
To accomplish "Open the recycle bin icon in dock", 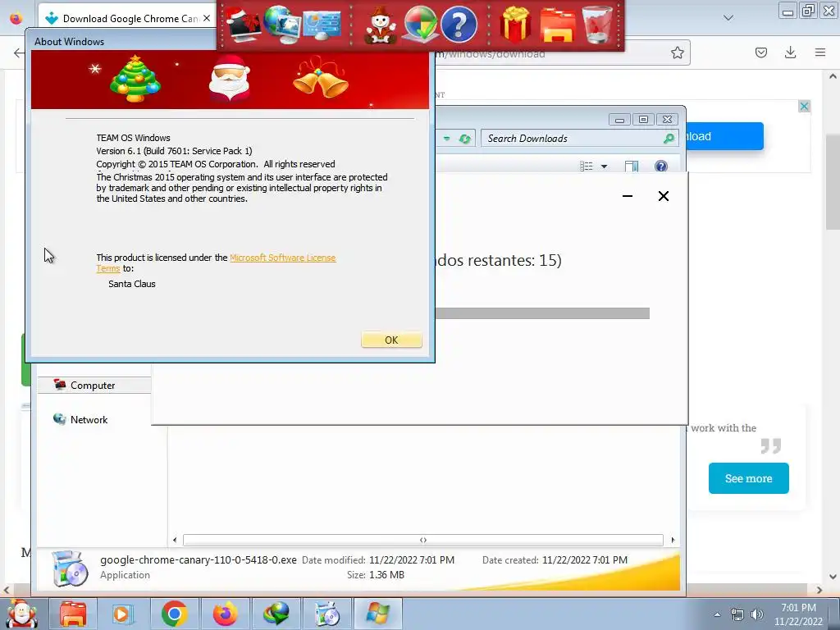I will [597, 24].
